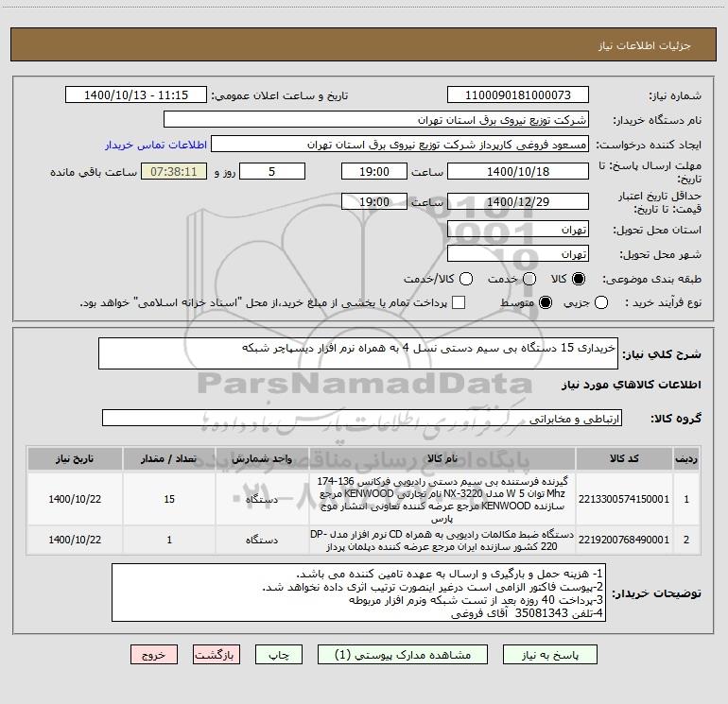Toggle the اسناد خزانه اسلامی payment checkbox
The width and height of the screenshot is (728, 704).
coord(459,302)
